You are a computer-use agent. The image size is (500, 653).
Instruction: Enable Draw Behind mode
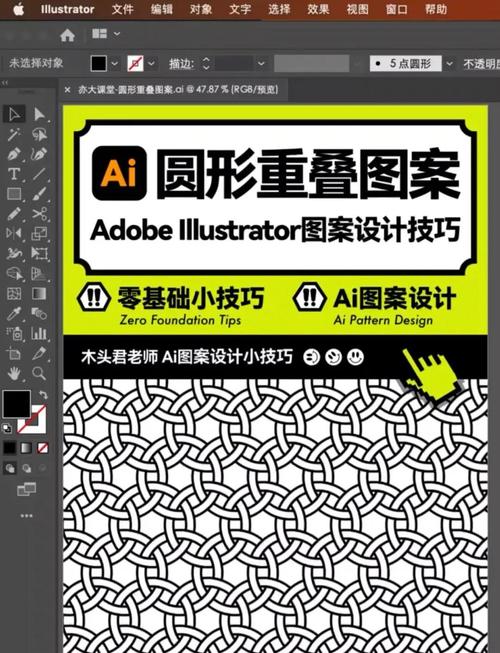coord(27,469)
